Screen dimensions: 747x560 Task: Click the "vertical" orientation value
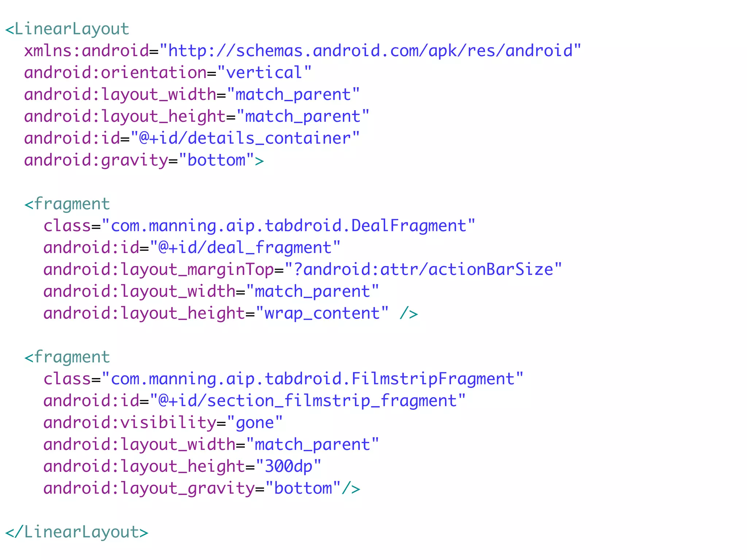pos(264,73)
